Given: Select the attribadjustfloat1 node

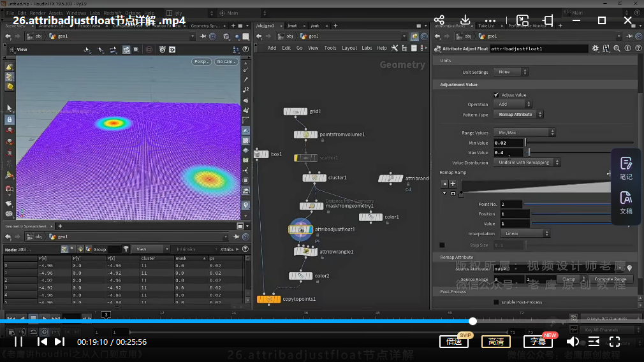Looking at the screenshot, I should click(301, 229).
